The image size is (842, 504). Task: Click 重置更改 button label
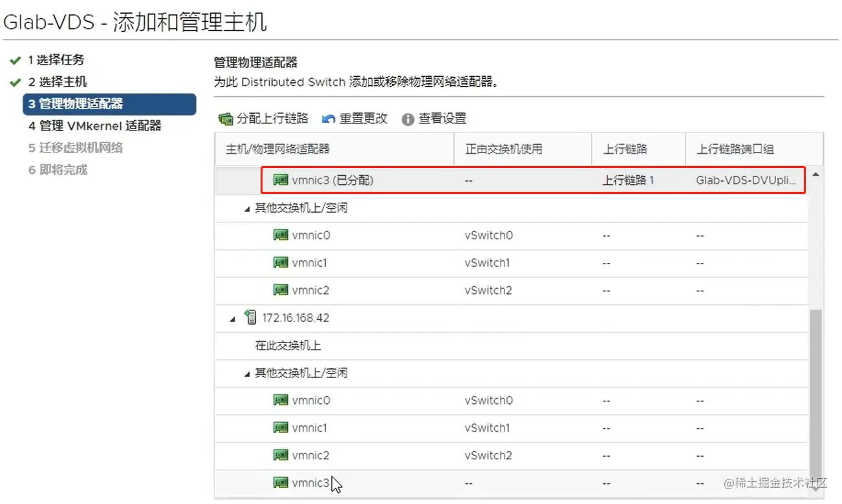[363, 119]
